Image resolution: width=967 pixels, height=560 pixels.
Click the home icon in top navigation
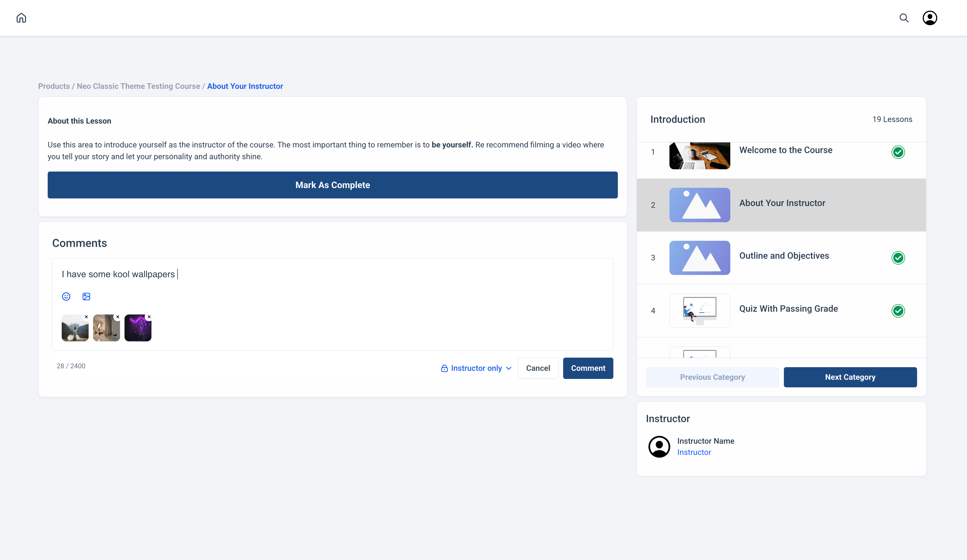(x=21, y=18)
